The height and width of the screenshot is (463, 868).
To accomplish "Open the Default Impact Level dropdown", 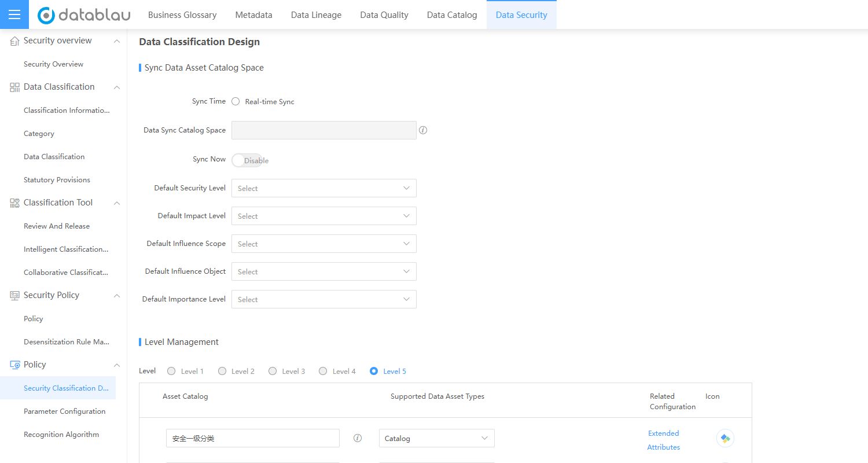I will 324,216.
